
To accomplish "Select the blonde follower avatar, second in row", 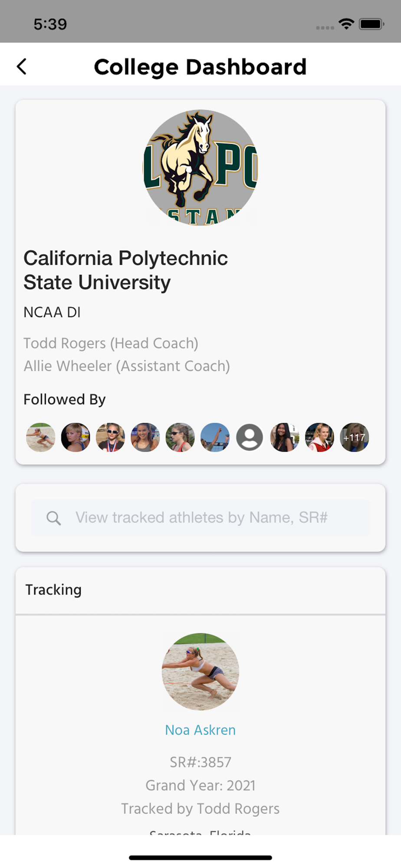I will (x=76, y=437).
